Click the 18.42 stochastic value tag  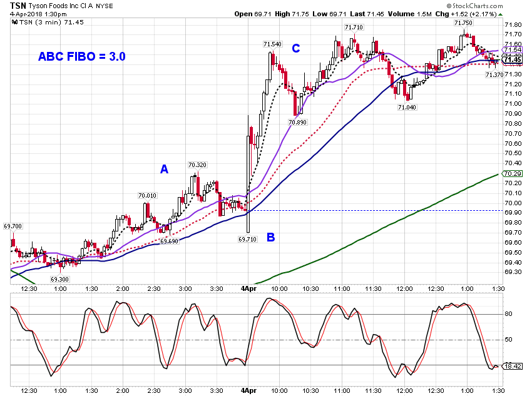(x=512, y=367)
